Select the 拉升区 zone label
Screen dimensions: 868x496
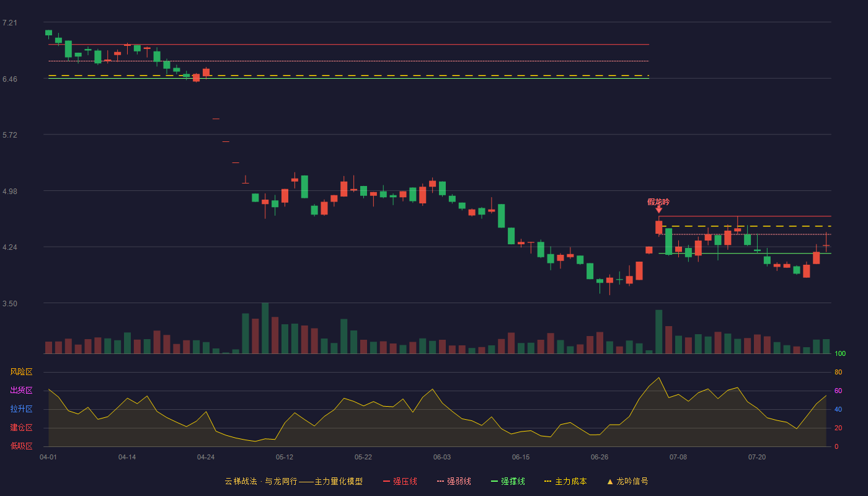21,409
